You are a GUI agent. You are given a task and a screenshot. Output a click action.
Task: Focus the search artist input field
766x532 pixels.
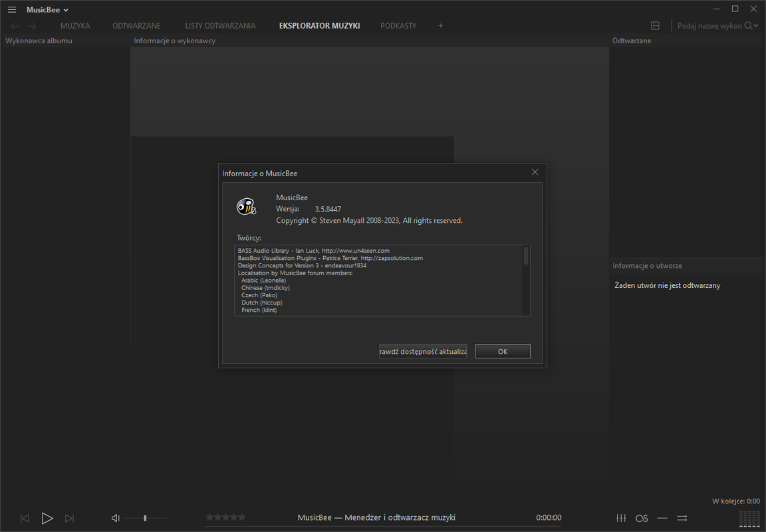point(709,26)
